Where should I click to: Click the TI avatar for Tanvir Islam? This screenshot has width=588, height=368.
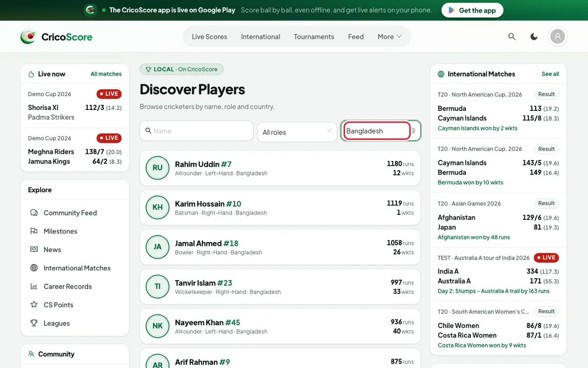157,287
